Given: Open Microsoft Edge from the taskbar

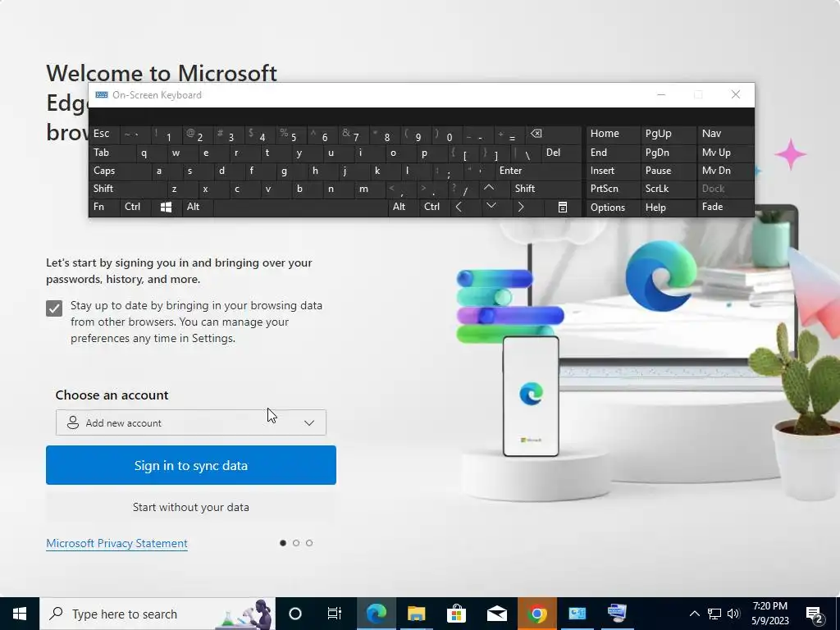Looking at the screenshot, I should pyautogui.click(x=377, y=614).
